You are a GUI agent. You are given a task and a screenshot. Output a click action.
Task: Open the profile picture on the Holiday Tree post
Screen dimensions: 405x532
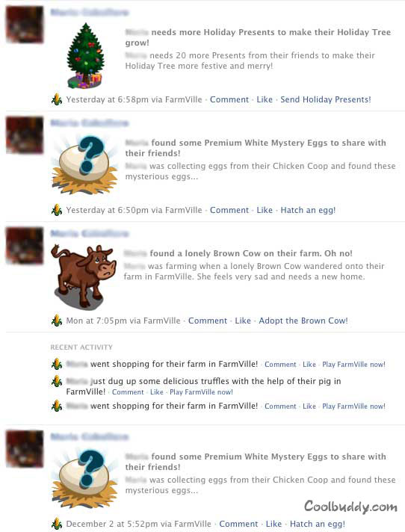(x=25, y=25)
